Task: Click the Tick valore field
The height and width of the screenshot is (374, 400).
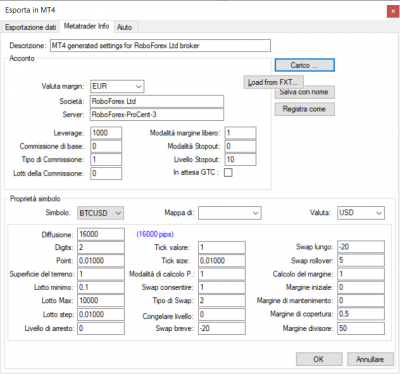Action: (222, 248)
